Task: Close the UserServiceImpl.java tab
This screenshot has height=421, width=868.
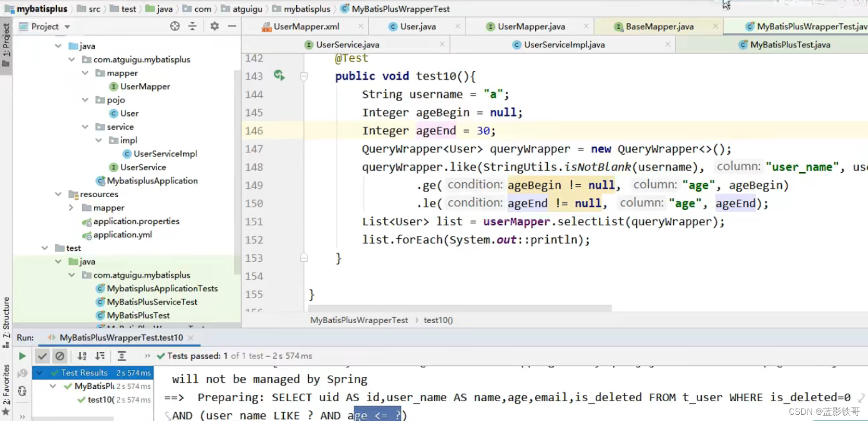Action: tap(668, 44)
